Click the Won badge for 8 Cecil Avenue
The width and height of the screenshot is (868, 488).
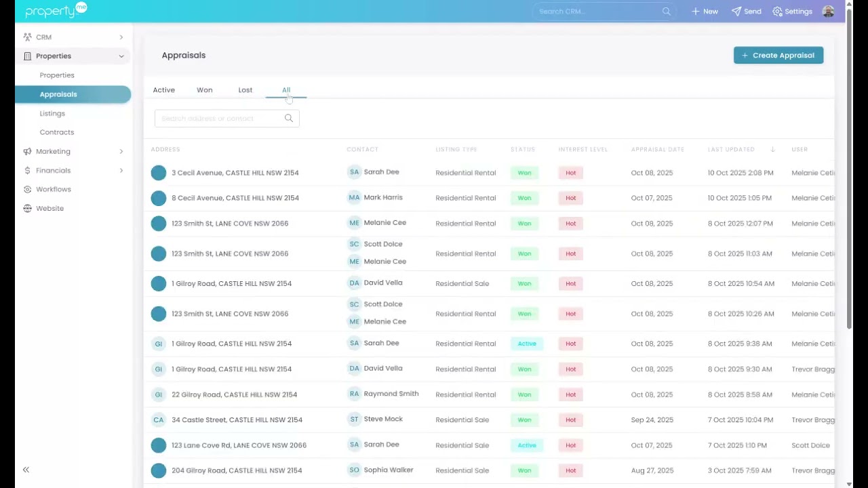(524, 198)
